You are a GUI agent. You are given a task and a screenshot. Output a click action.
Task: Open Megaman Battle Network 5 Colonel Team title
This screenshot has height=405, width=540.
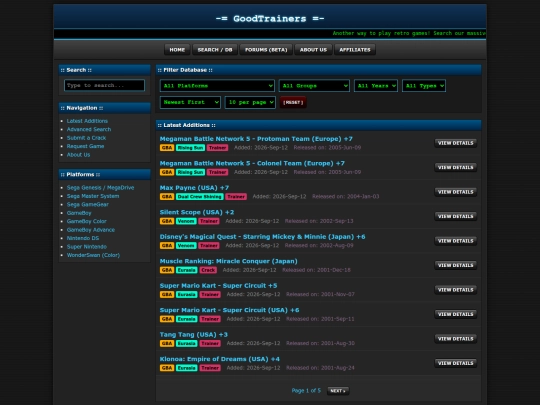coord(252,163)
